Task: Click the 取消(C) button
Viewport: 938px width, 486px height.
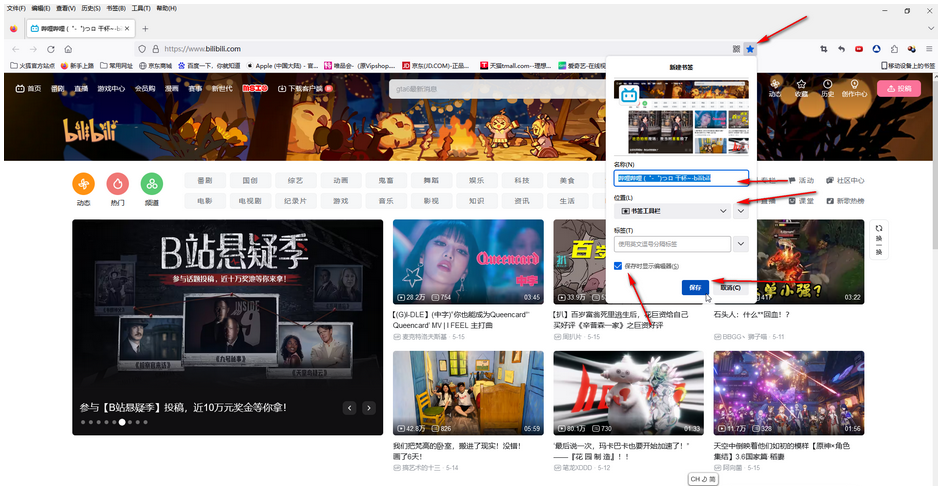Action: [730, 287]
